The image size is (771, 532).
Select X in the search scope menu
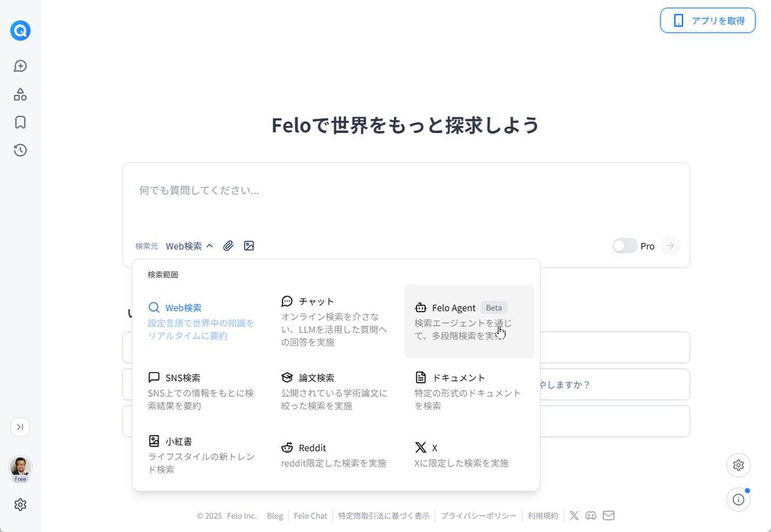pyautogui.click(x=469, y=455)
